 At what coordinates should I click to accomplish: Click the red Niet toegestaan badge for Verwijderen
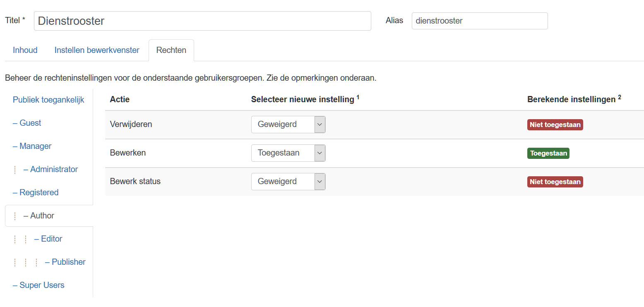[x=555, y=125]
